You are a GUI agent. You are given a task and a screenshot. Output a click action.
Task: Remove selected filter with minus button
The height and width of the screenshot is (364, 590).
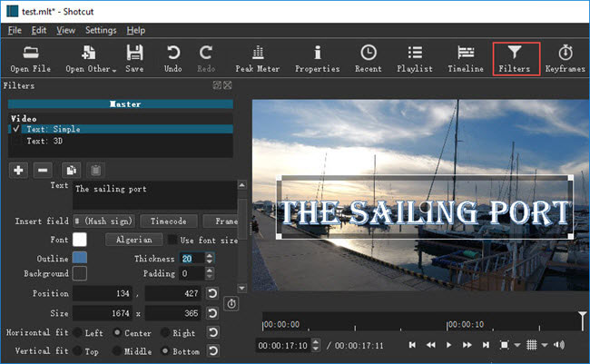click(42, 170)
